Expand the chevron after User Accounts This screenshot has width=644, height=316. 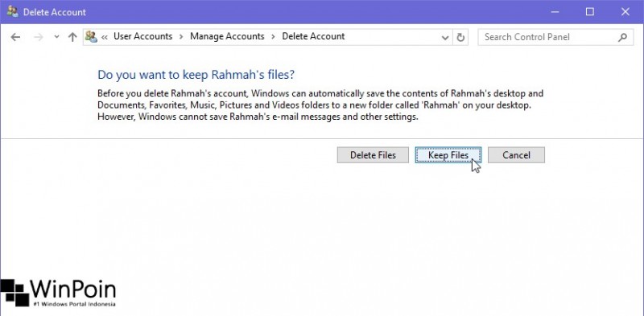(181, 36)
